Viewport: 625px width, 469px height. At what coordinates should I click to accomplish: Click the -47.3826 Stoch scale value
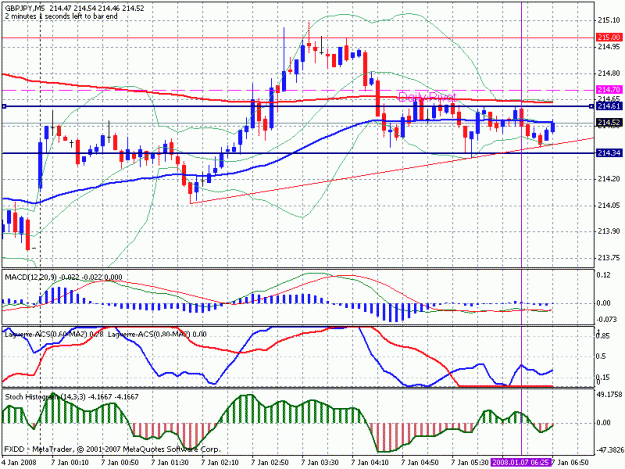pos(609,450)
